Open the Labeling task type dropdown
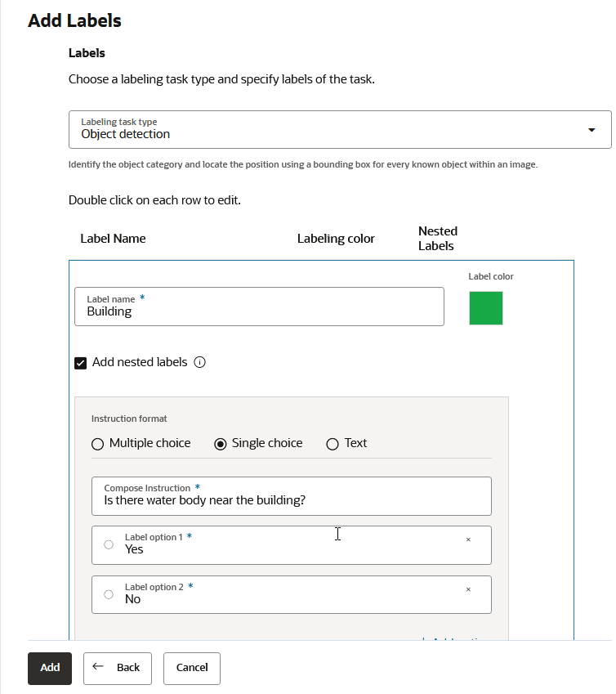 tap(340, 130)
